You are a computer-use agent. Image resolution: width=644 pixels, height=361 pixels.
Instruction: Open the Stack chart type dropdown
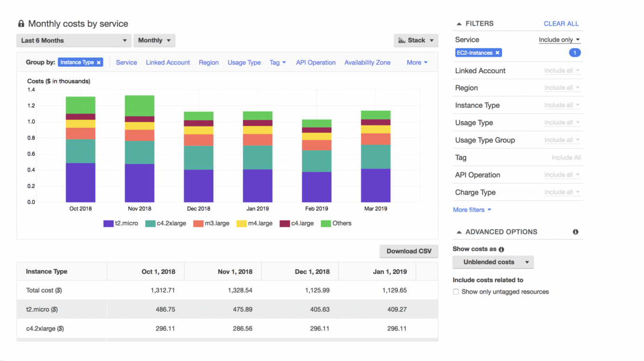pos(416,41)
